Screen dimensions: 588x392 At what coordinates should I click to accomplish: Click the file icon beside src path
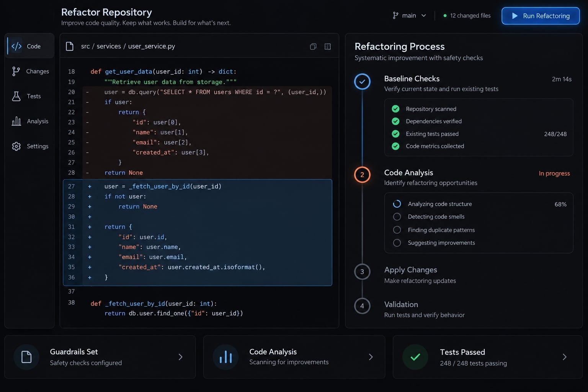[70, 46]
